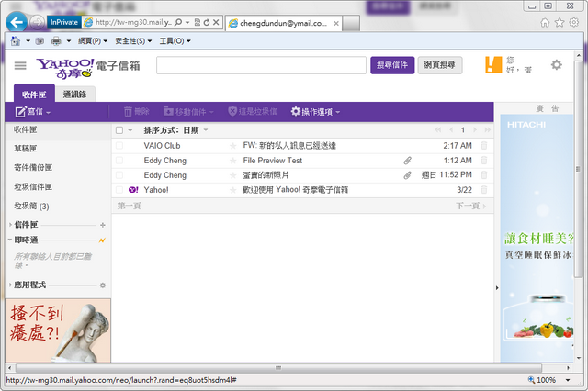Expand the 應用程式 applications section

coord(10,285)
